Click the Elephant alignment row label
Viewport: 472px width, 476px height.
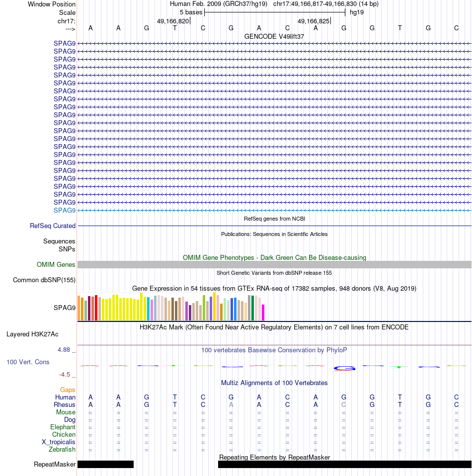point(63,427)
